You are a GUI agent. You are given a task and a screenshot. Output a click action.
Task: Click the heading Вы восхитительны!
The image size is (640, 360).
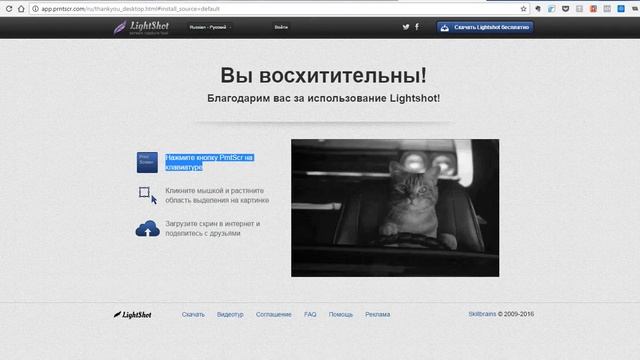323,76
